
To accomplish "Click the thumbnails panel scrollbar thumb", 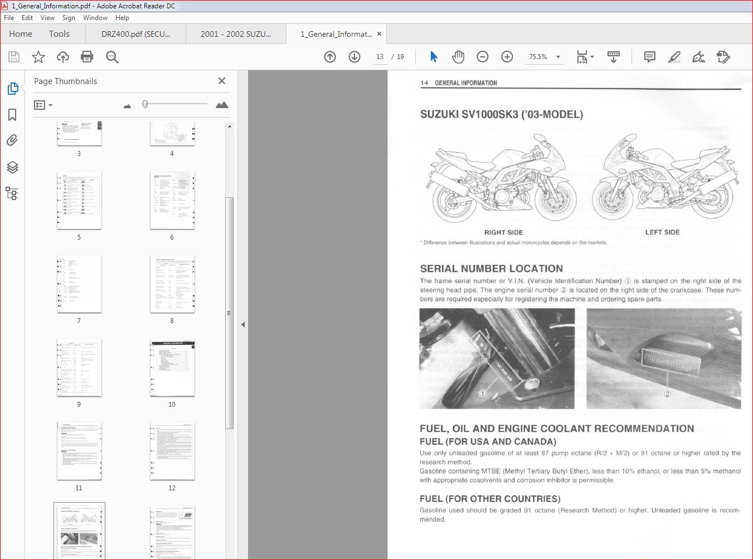I will [x=229, y=313].
